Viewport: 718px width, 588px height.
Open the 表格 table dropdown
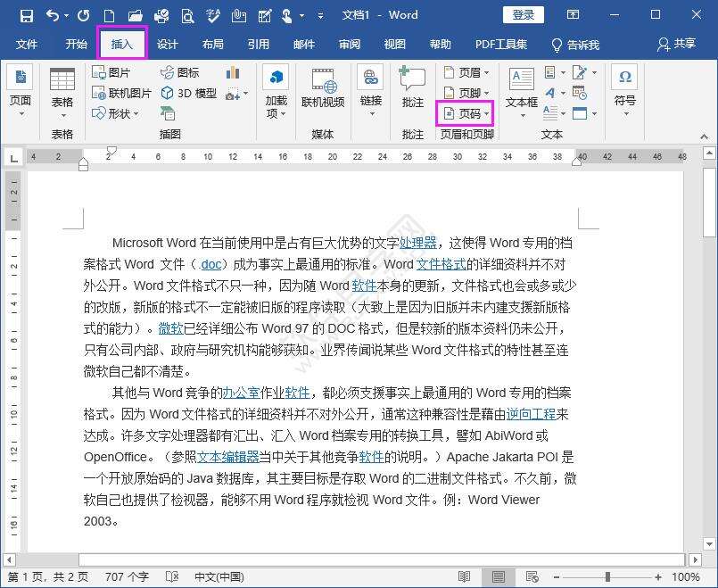pyautogui.click(x=62, y=115)
